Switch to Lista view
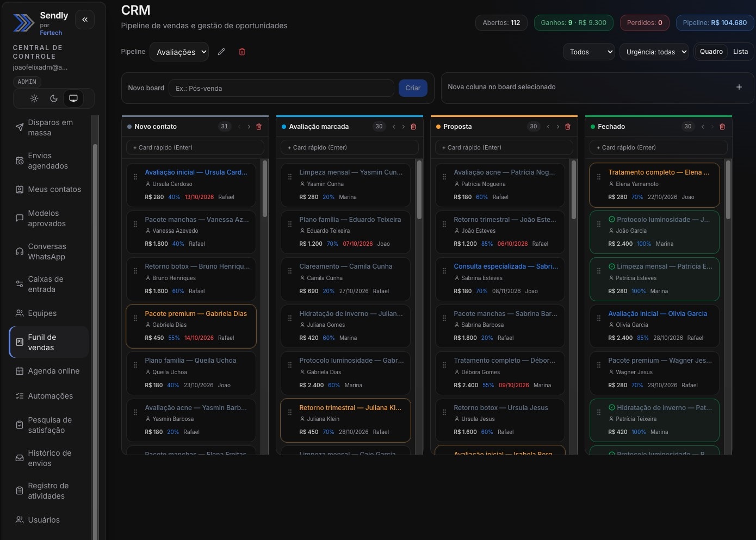The height and width of the screenshot is (540, 756). 740,51
